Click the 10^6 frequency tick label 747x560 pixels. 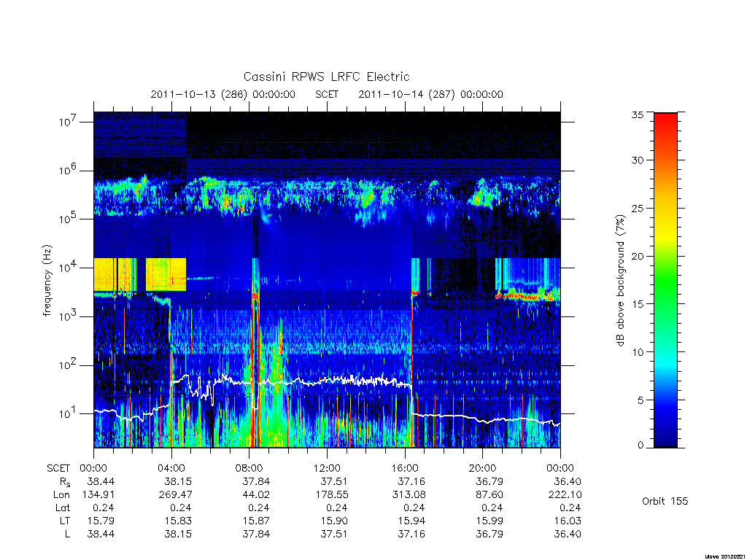pyautogui.click(x=69, y=170)
